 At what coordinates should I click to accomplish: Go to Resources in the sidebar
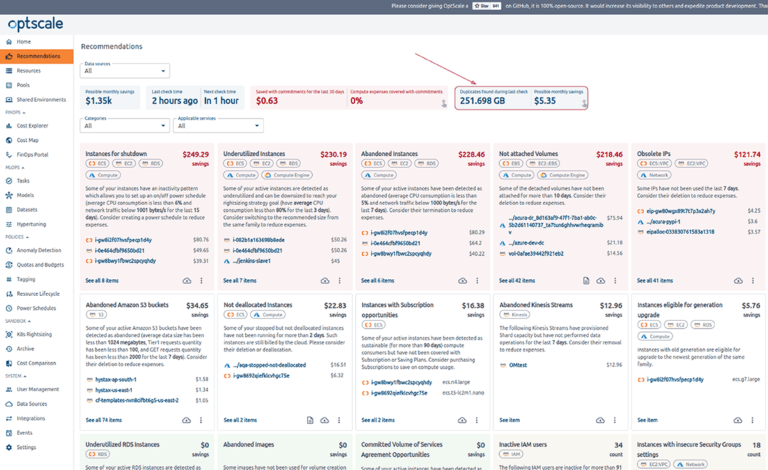(28, 71)
